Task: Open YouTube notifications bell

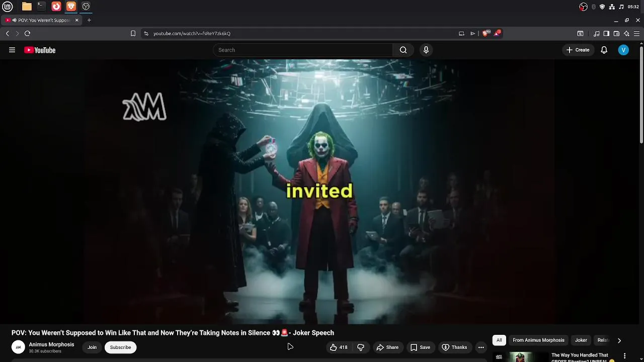Action: click(x=604, y=50)
